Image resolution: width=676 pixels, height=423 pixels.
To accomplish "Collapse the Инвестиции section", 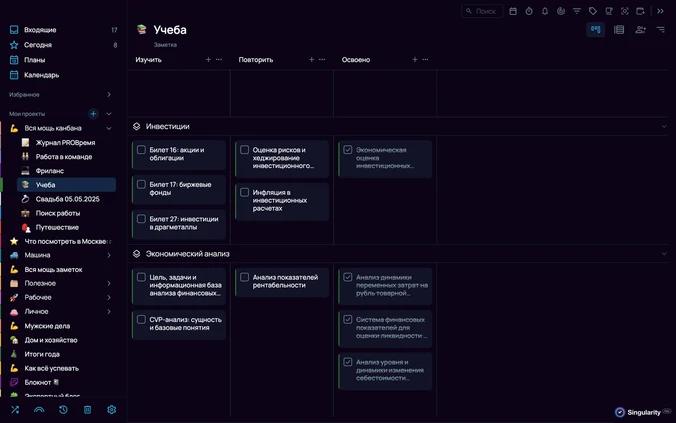I will 664,126.
